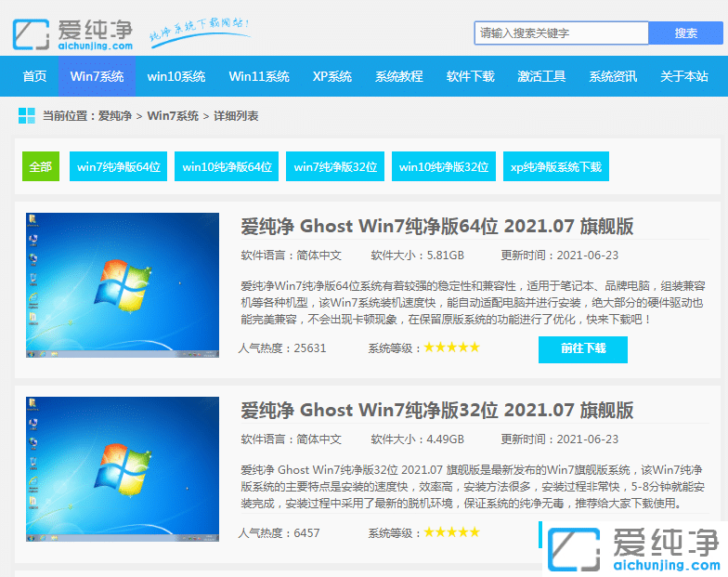This screenshot has height=577, width=728.
Task: Click the 人气热度：25631 text
Action: [x=282, y=348]
